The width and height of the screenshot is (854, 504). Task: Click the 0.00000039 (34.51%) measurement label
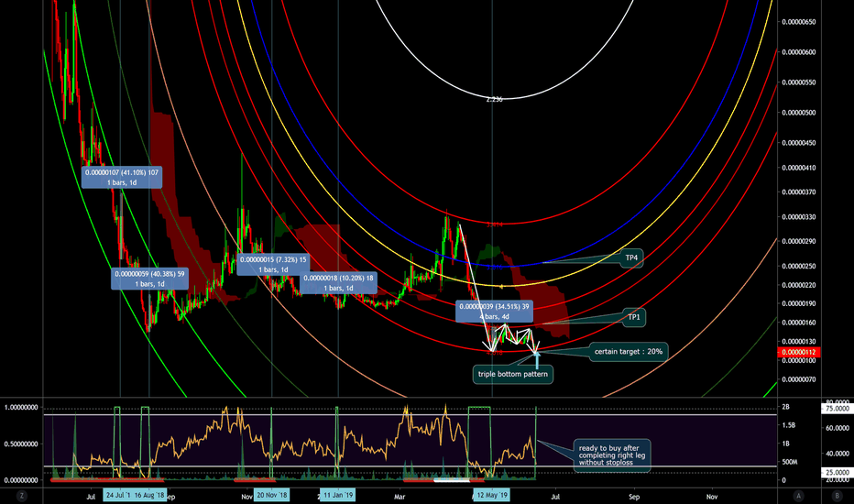point(494,312)
